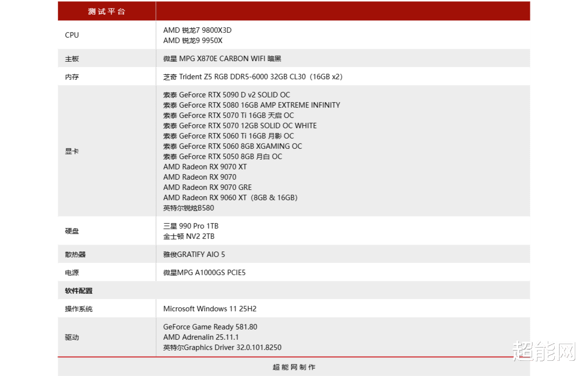Click the 微星MPG A1000GS PCIE5 entry
The image size is (588, 376).
click(x=204, y=273)
